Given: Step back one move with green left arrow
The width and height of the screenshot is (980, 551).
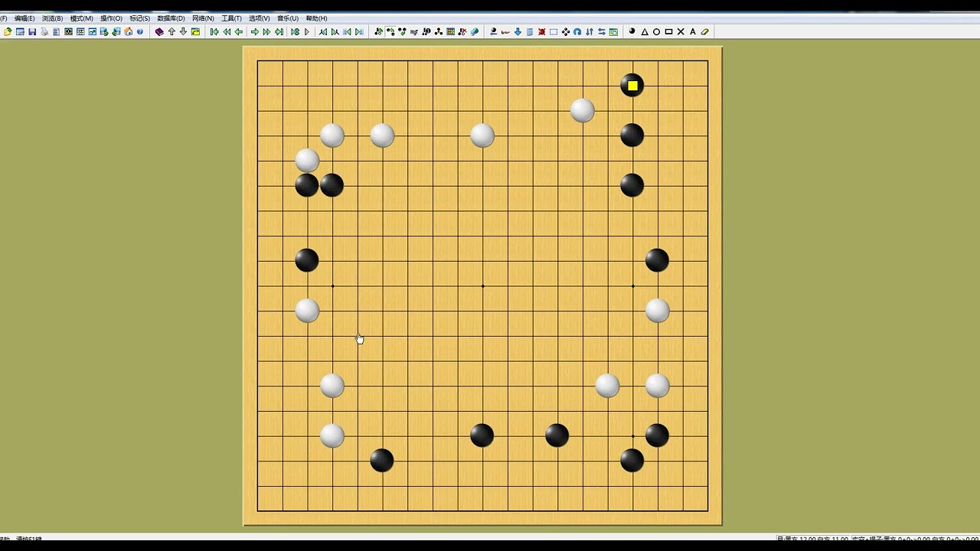Looking at the screenshot, I should coord(238,32).
